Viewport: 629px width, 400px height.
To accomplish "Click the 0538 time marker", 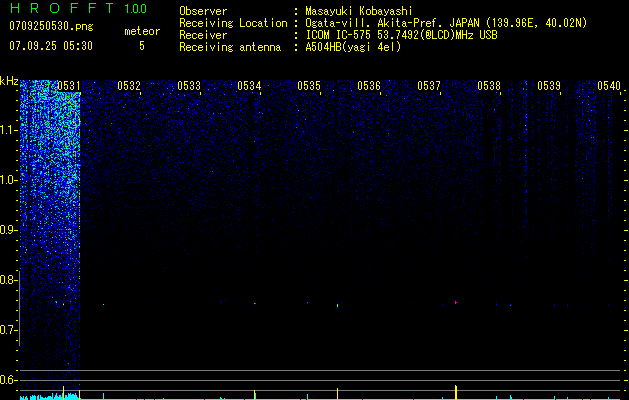I will coord(489,86).
